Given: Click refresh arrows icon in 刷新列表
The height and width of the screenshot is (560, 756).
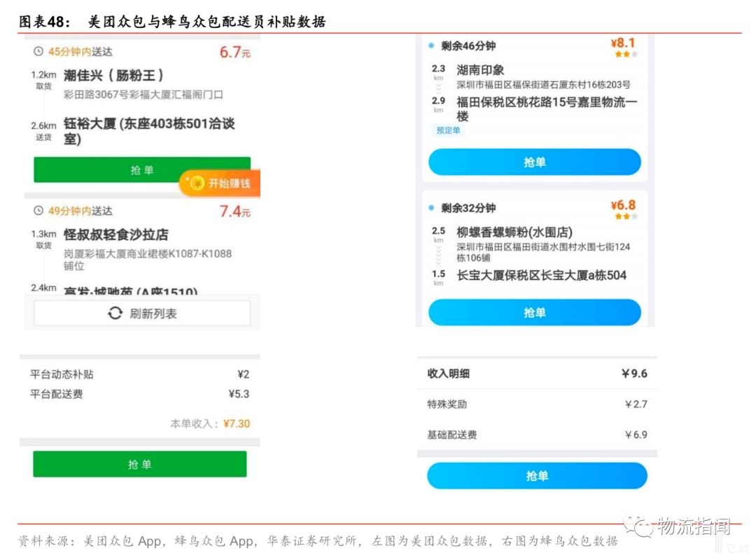Looking at the screenshot, I should click(115, 313).
